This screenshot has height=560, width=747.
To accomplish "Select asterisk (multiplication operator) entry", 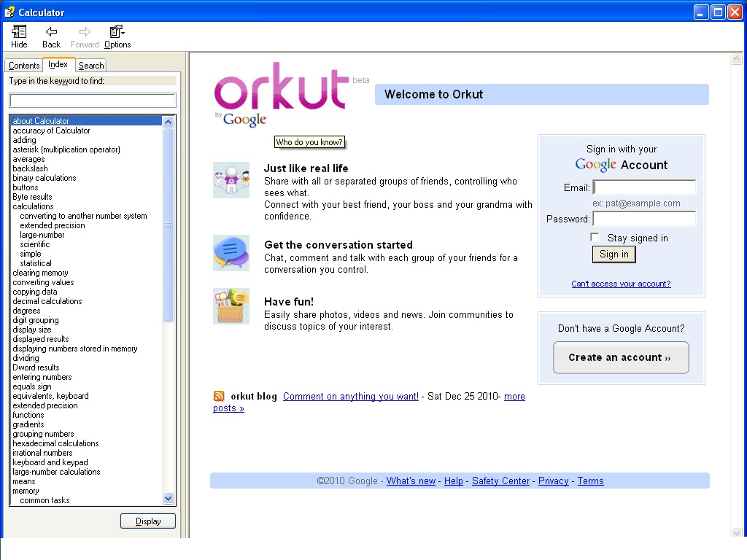I will coord(66,149).
